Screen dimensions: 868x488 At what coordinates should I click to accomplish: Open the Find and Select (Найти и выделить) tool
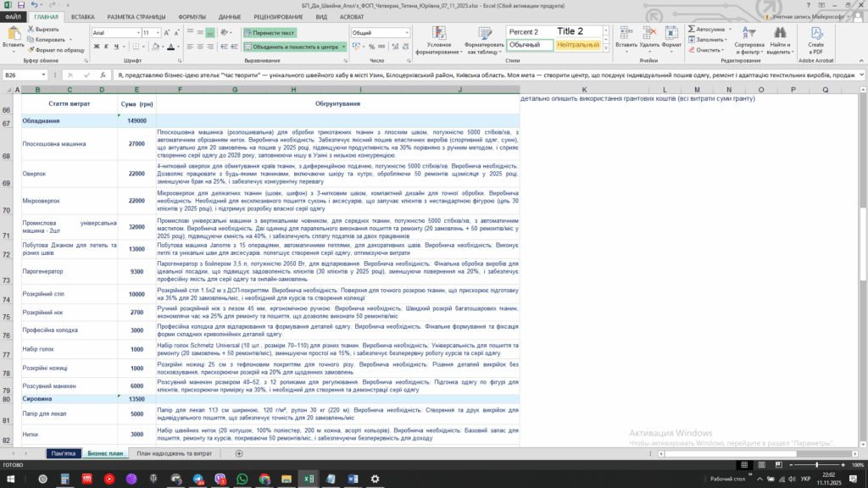pyautogui.click(x=778, y=39)
